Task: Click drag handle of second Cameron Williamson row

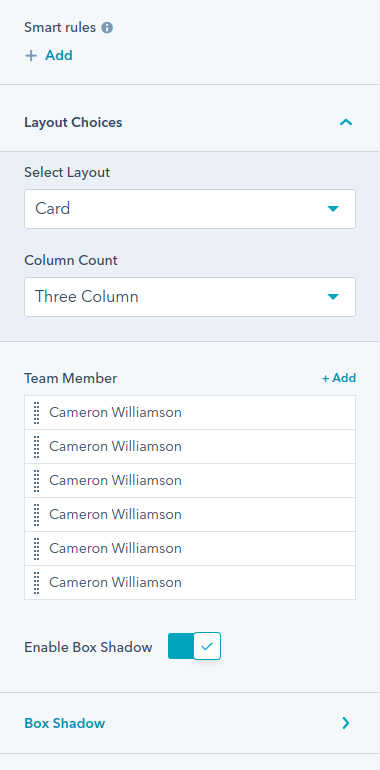Action: coord(36,446)
